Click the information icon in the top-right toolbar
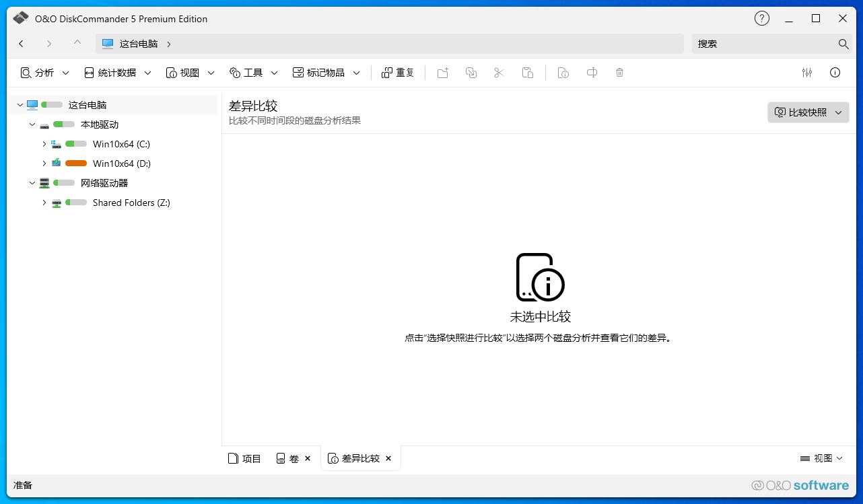This screenshot has width=863, height=504. pos(835,72)
